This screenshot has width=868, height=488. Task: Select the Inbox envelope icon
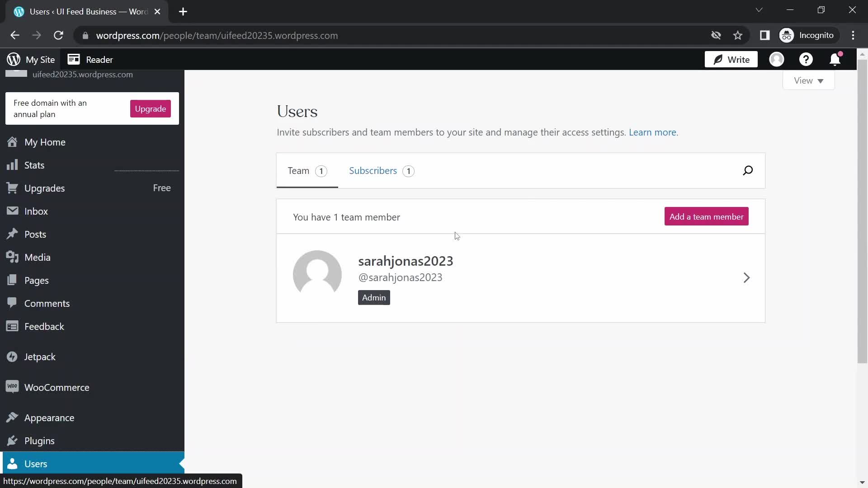tap(12, 211)
